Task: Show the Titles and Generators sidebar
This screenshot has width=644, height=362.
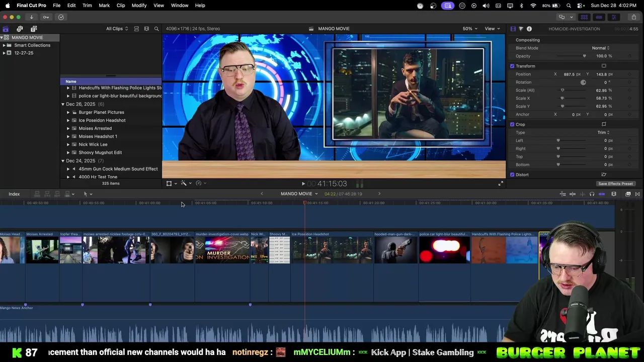Action: 34,29
